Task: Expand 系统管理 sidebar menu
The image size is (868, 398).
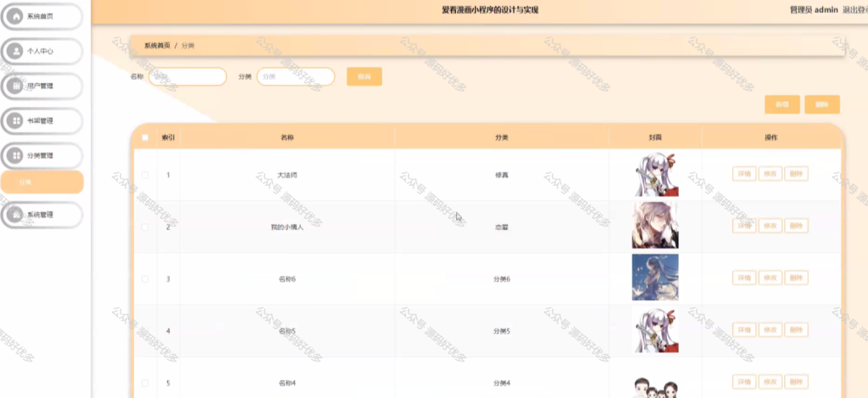Action: point(42,215)
